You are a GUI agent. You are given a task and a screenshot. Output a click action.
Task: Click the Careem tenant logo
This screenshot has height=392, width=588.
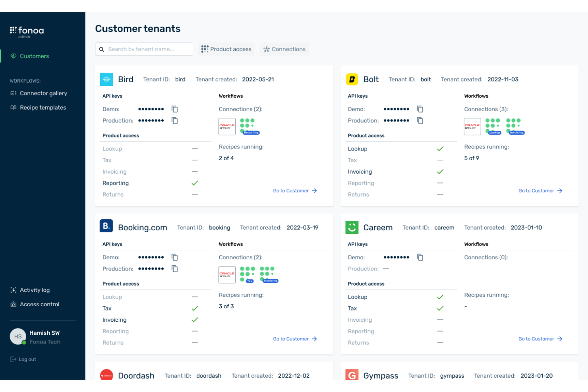[x=352, y=228]
